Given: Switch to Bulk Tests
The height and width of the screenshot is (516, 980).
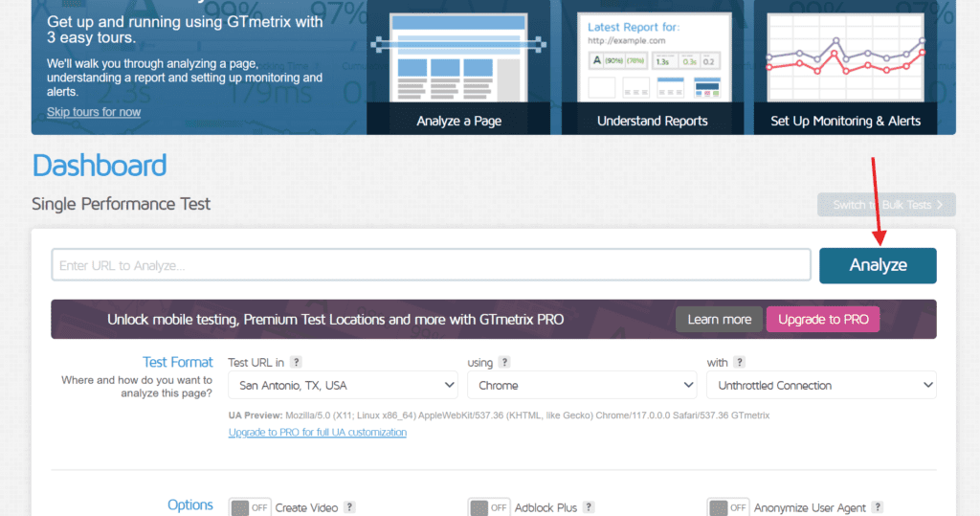Looking at the screenshot, I should (x=886, y=205).
